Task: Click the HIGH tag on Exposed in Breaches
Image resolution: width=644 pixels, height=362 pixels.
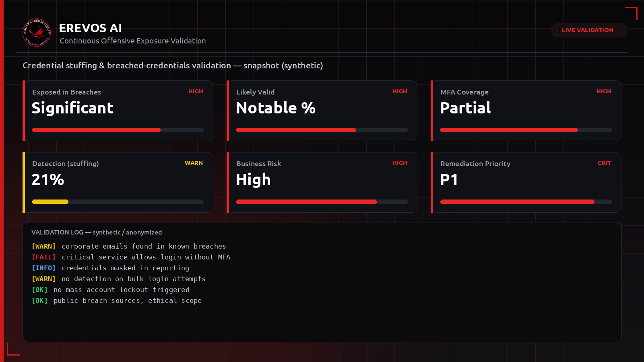Action: point(196,91)
